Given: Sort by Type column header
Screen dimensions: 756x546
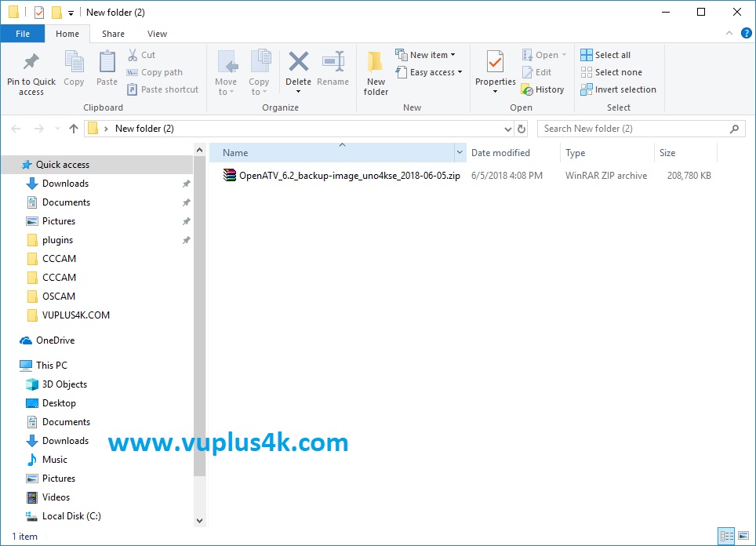Looking at the screenshot, I should tap(575, 153).
